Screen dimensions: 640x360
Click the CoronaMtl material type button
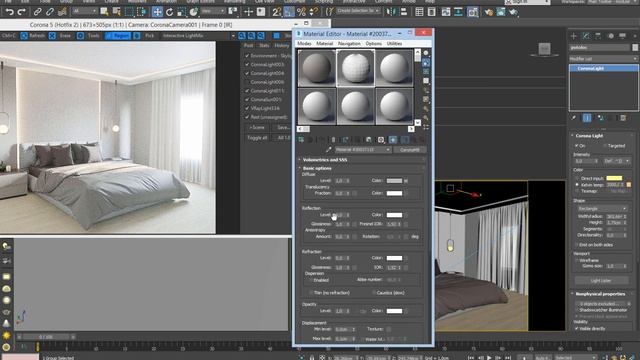click(x=409, y=150)
